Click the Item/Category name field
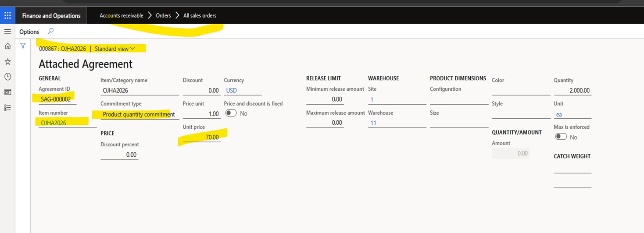The image size is (644, 233). [140, 91]
